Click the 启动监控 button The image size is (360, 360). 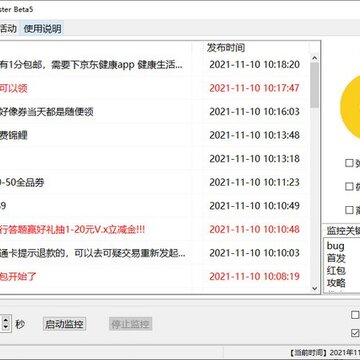(x=64, y=324)
